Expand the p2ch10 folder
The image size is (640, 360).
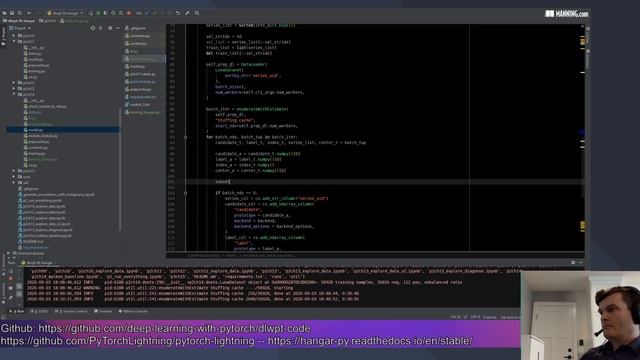14,36
